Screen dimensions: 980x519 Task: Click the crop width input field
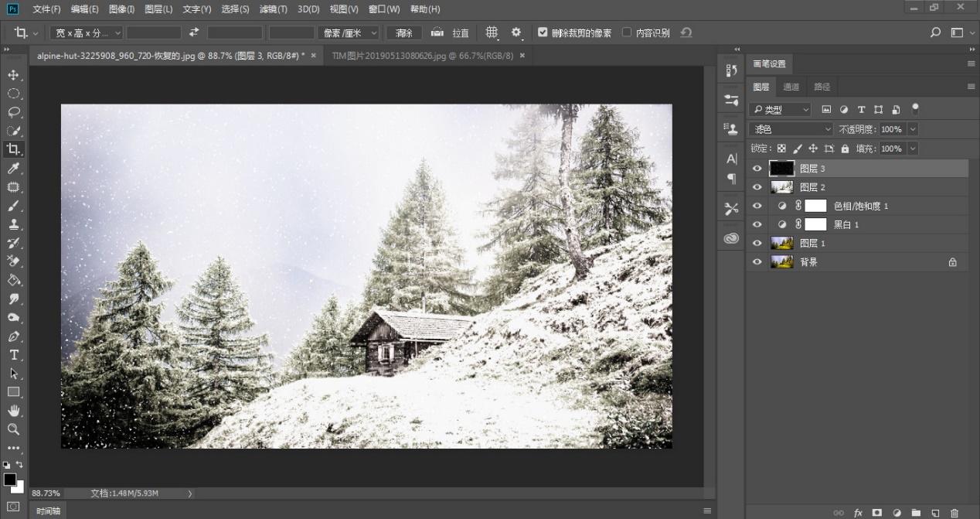click(154, 32)
